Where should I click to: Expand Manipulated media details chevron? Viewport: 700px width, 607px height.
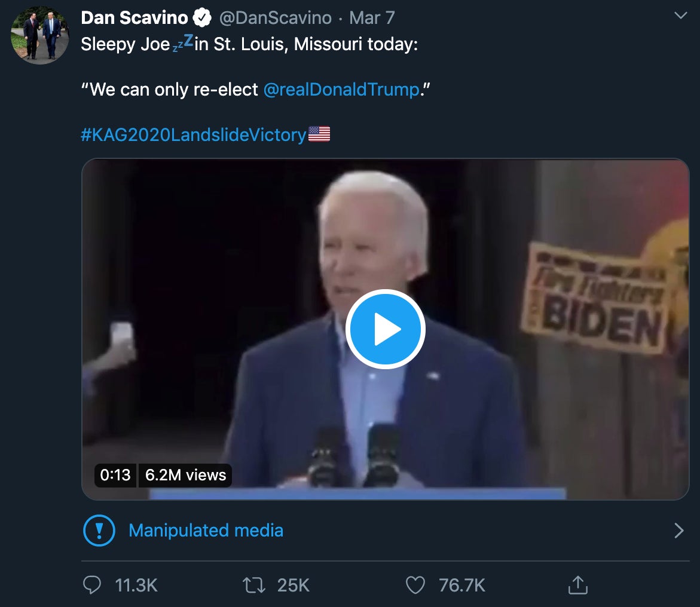[678, 531]
